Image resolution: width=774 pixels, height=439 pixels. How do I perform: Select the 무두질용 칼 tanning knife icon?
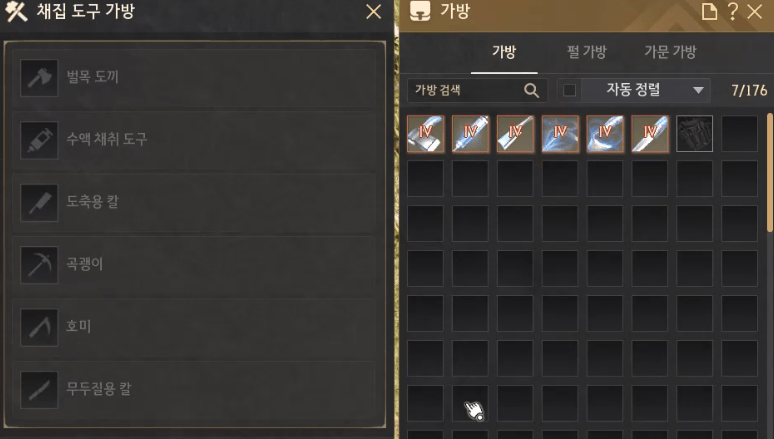tap(39, 390)
